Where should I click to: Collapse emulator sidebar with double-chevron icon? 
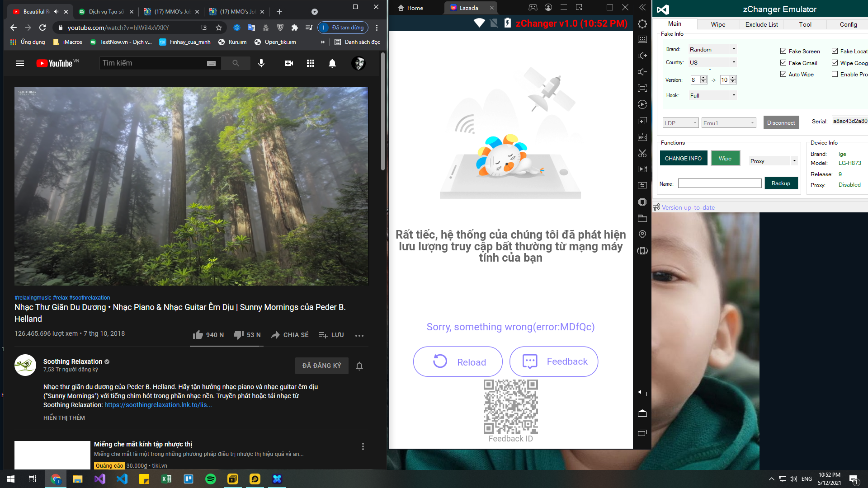pos(642,7)
